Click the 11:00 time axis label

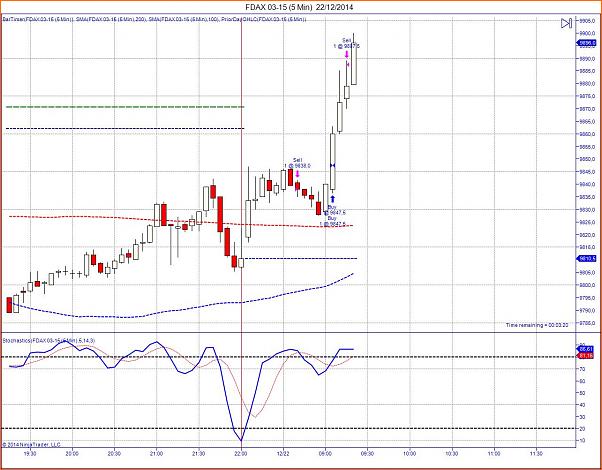[494, 453]
